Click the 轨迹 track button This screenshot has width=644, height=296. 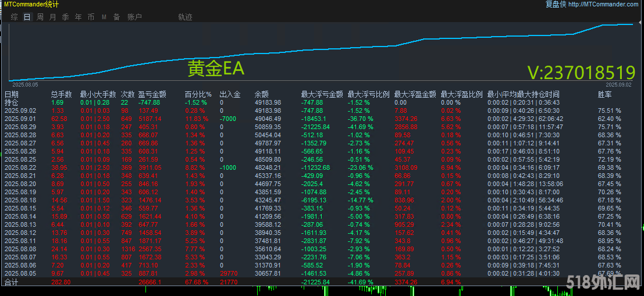point(185,17)
